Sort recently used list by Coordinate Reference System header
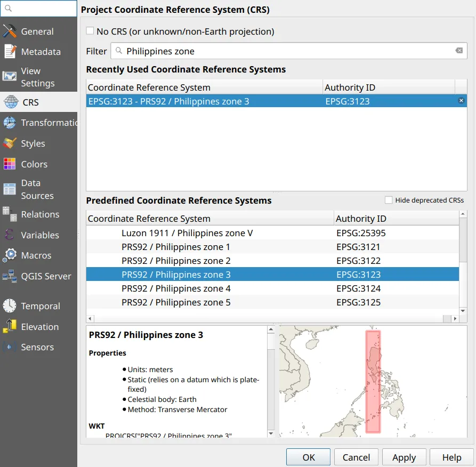476x467 pixels. pyautogui.click(x=204, y=87)
